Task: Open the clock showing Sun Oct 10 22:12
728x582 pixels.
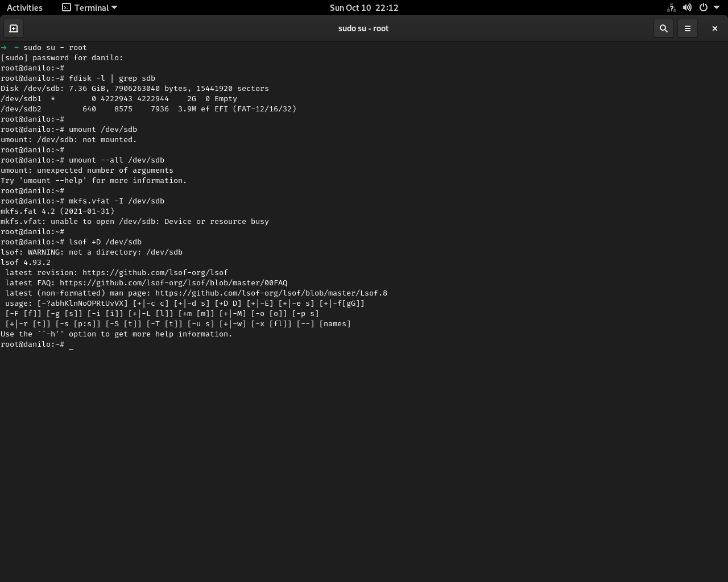Action: tap(363, 7)
